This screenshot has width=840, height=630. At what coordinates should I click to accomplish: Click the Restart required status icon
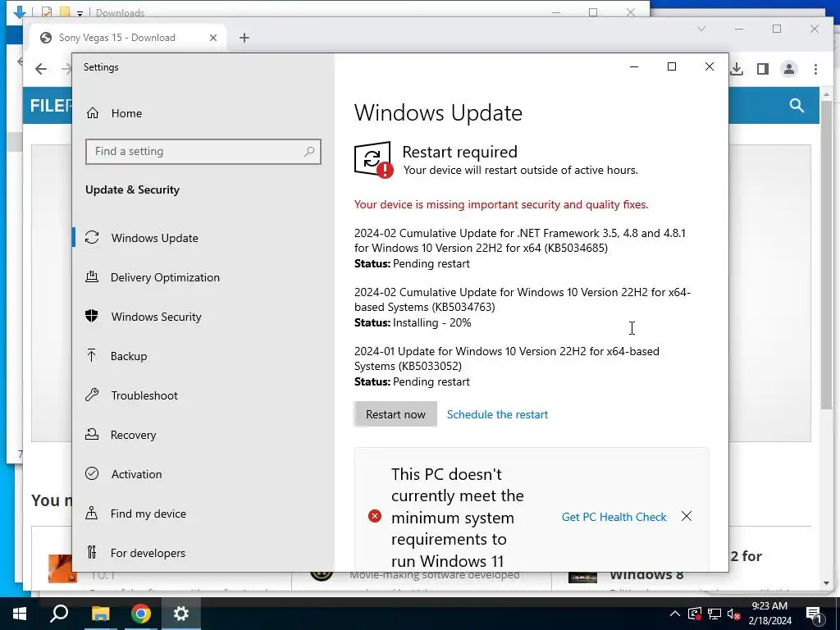[373, 160]
